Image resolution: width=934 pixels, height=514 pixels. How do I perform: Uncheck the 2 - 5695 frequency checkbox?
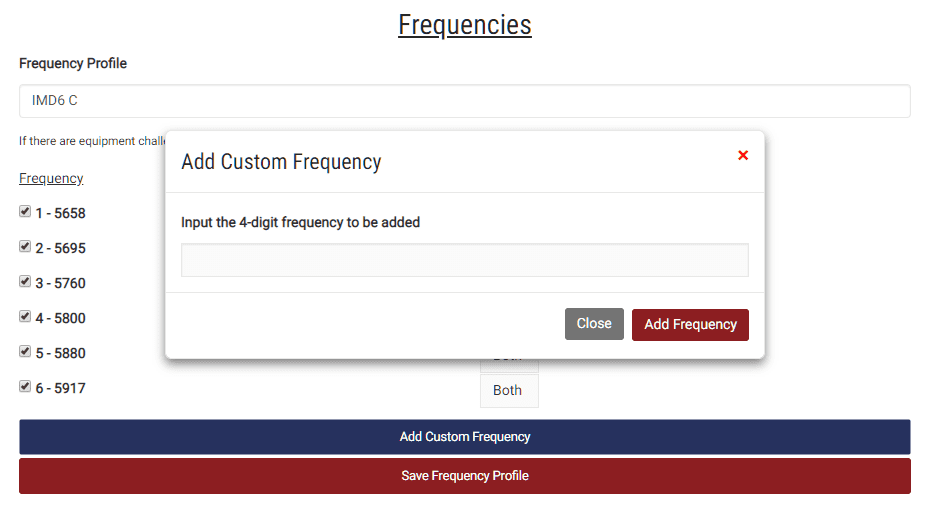click(x=25, y=247)
